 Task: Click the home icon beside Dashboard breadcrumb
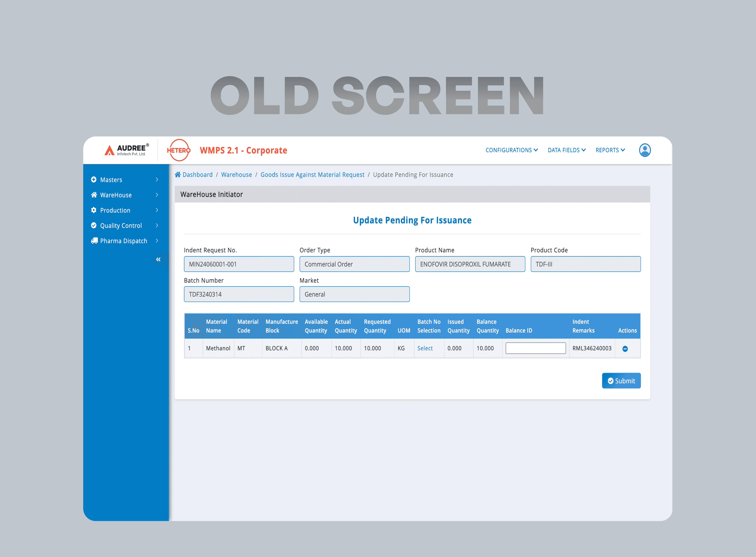178,175
